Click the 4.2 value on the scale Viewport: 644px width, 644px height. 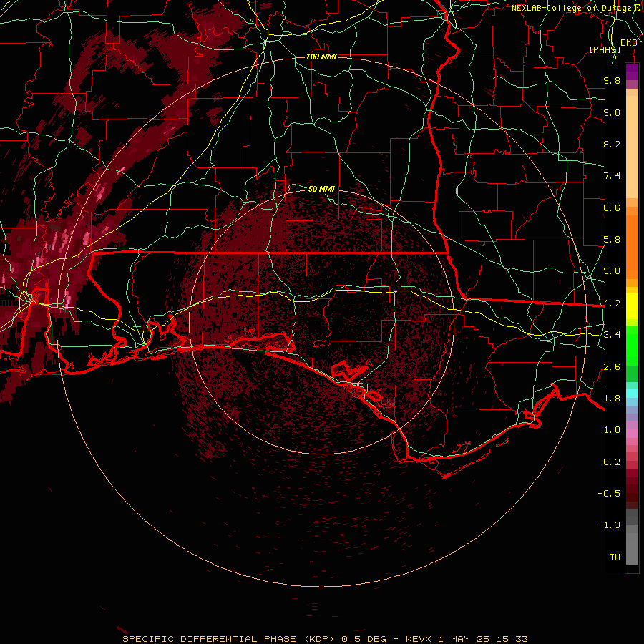point(612,303)
